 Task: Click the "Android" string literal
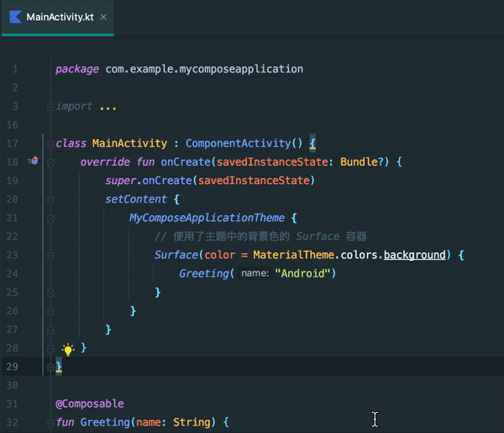(302, 273)
